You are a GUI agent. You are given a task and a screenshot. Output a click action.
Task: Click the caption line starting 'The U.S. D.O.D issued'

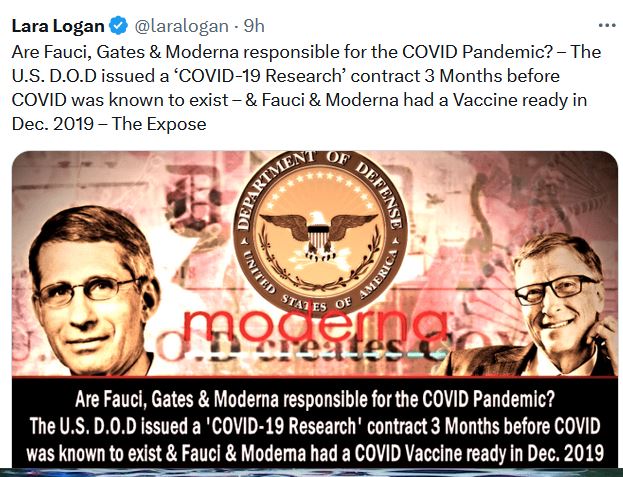[315, 426]
